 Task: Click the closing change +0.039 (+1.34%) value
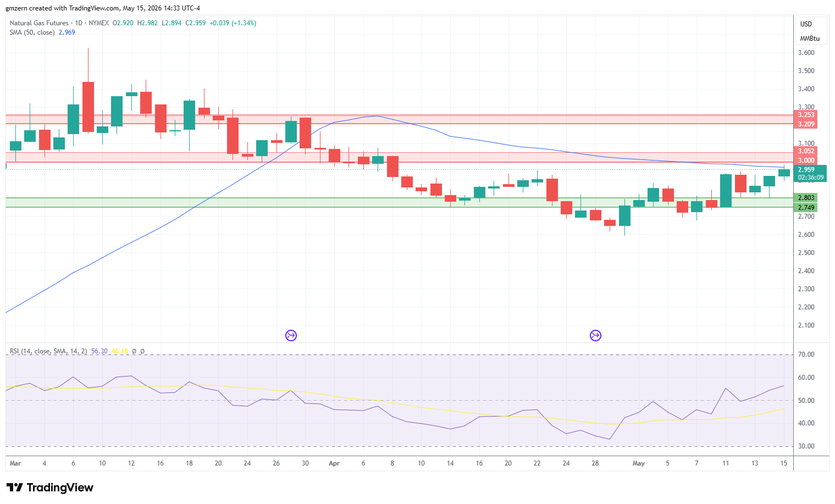(x=233, y=23)
